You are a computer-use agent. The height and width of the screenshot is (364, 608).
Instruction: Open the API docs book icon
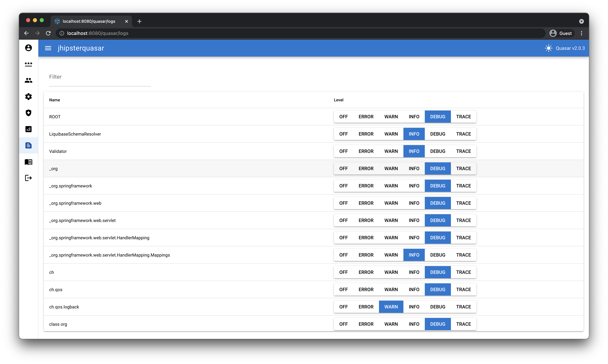[x=28, y=162]
